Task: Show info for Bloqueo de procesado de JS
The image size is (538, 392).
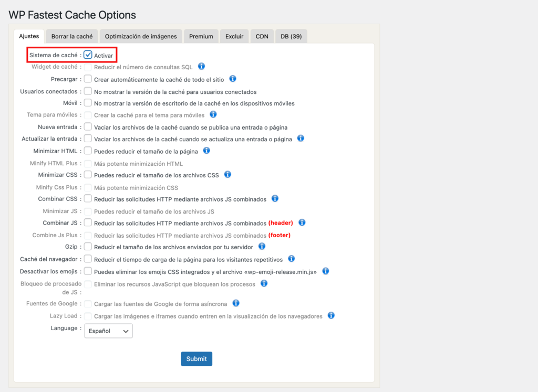Action: (264, 283)
